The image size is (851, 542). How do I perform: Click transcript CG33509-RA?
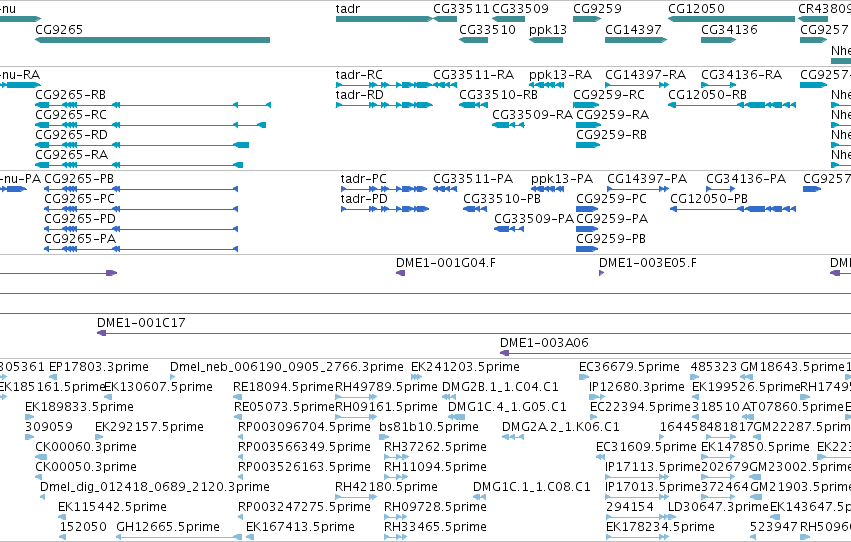click(508, 125)
